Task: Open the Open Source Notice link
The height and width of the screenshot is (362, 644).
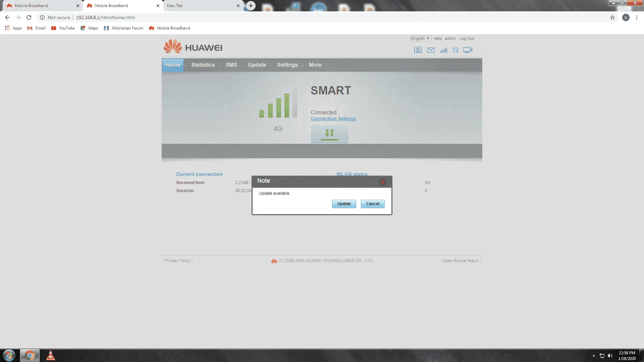Action: tap(461, 261)
